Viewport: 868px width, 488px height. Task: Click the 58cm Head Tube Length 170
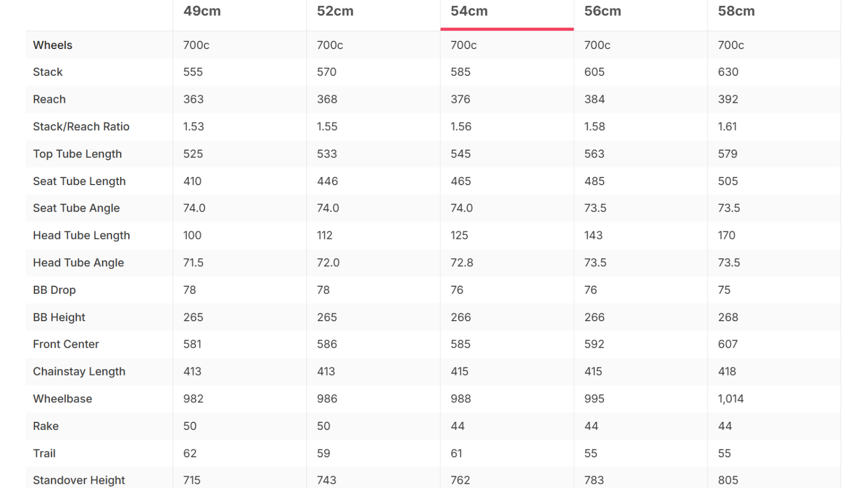pos(726,236)
